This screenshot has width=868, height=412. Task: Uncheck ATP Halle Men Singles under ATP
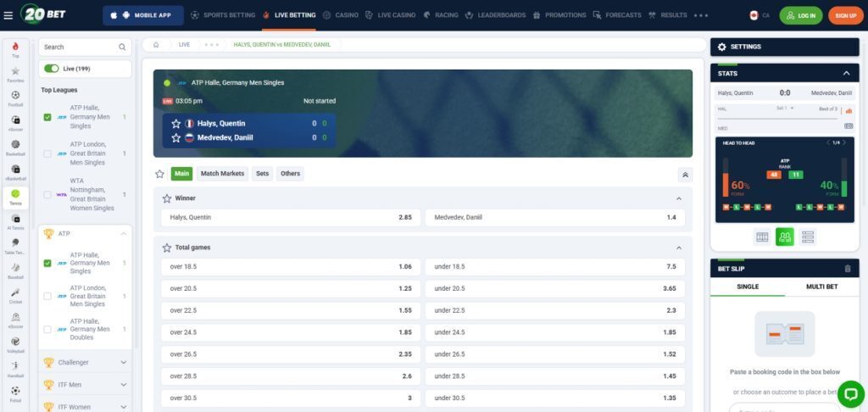pos(47,264)
